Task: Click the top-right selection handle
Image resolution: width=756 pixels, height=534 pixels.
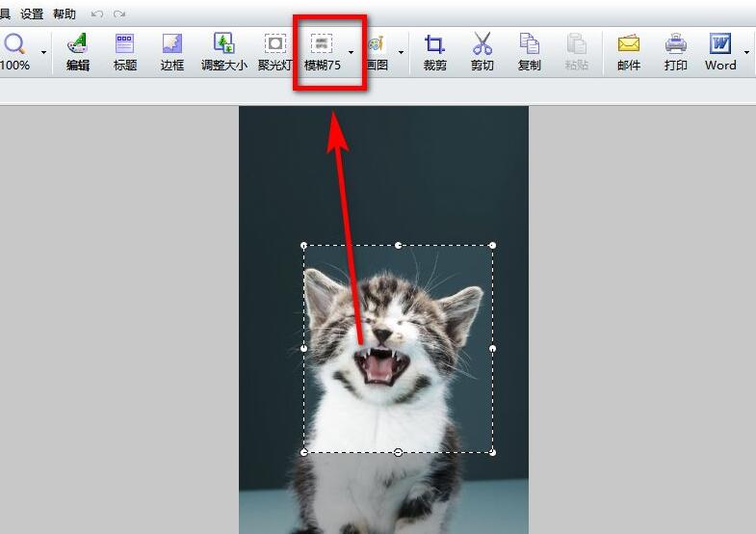Action: pyautogui.click(x=492, y=246)
